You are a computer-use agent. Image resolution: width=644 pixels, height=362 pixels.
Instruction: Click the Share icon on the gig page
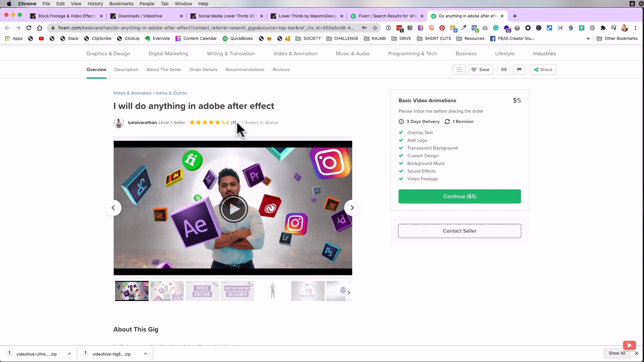point(543,70)
